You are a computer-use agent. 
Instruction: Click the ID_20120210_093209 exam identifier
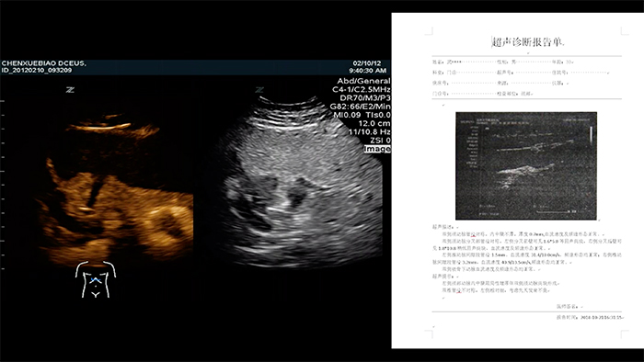[37, 70]
